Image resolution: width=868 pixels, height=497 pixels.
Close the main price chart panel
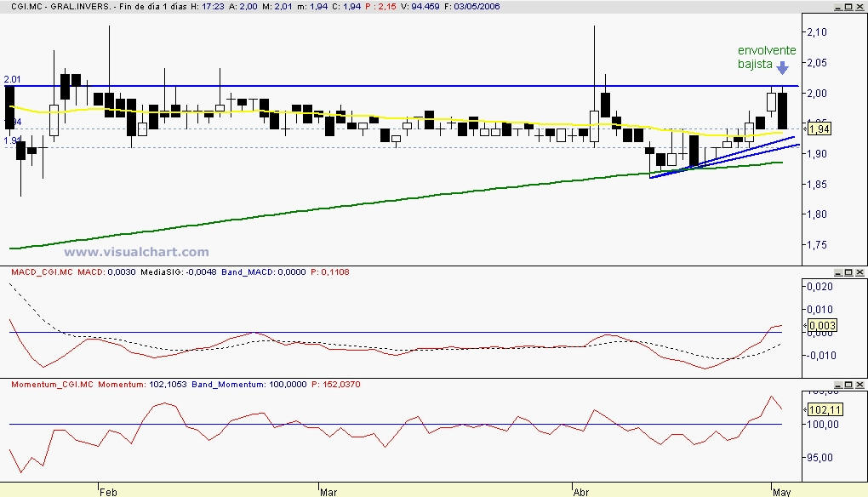coord(859,6)
